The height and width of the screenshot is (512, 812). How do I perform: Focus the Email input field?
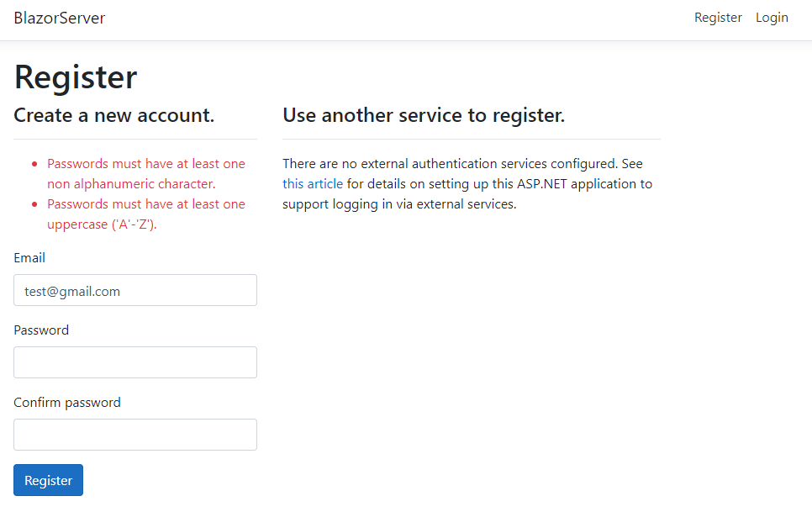coord(135,290)
